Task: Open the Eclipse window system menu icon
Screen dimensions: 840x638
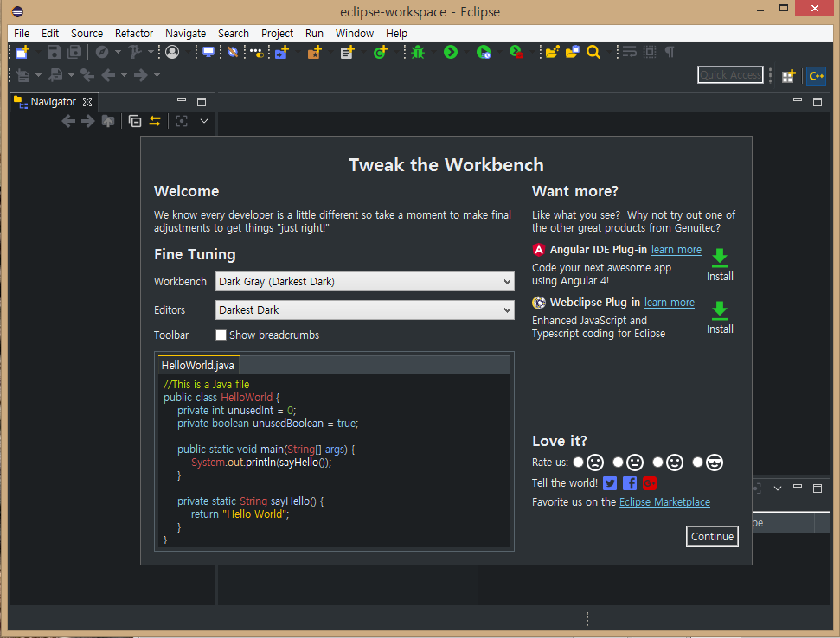Action: 17,11
